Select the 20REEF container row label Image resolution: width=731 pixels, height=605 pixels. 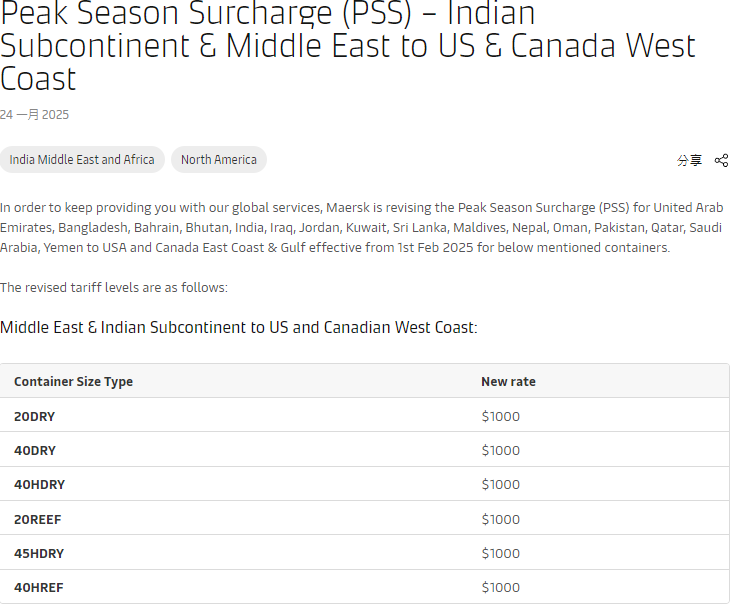(38, 519)
